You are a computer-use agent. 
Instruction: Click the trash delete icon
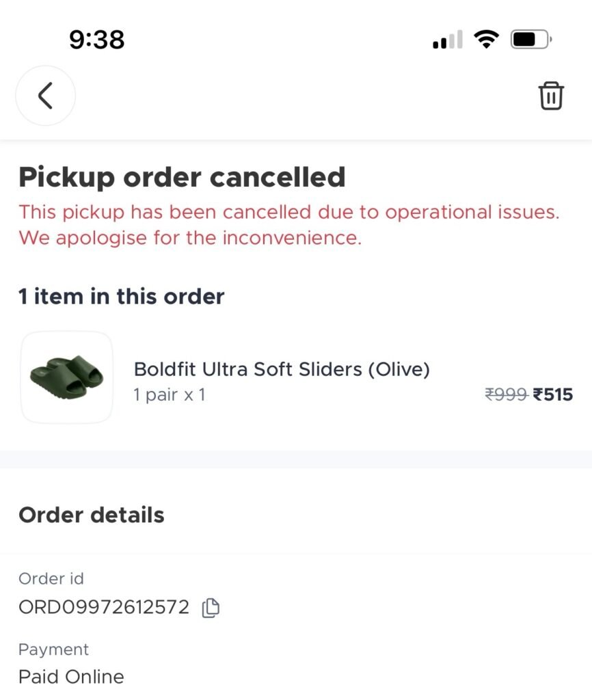coord(551,96)
